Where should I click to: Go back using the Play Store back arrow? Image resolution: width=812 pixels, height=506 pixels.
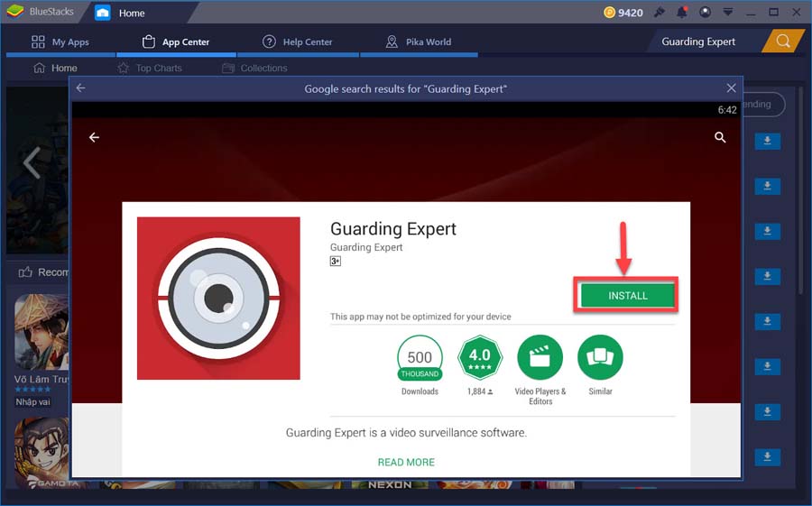(x=94, y=137)
